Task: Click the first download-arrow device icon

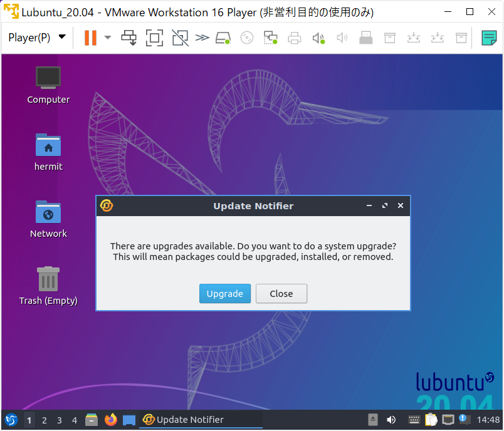Action: click(x=413, y=38)
